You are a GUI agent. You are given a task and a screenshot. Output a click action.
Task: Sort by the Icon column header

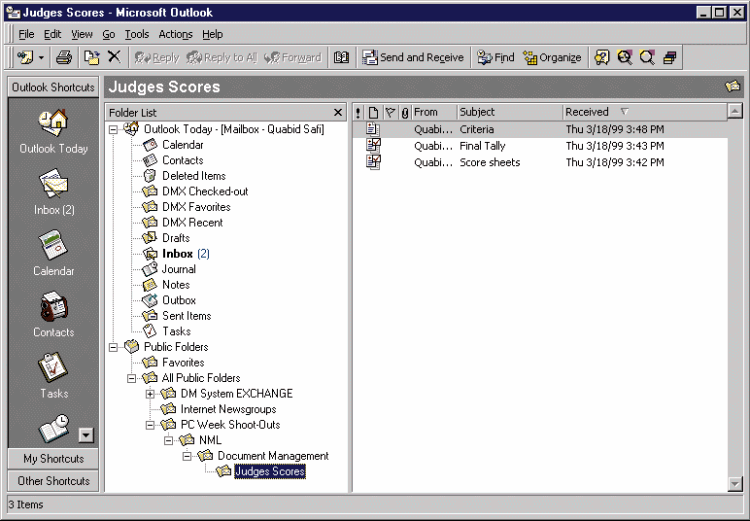tap(373, 112)
